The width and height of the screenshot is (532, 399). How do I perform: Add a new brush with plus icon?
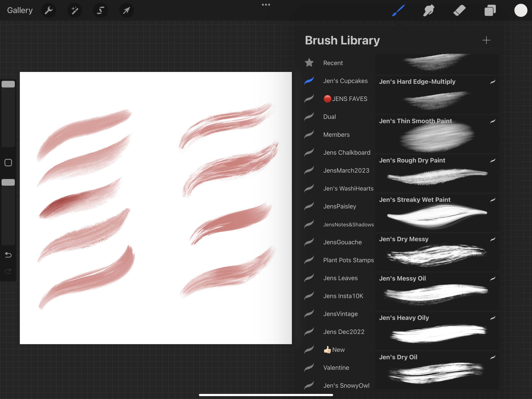[x=486, y=40]
